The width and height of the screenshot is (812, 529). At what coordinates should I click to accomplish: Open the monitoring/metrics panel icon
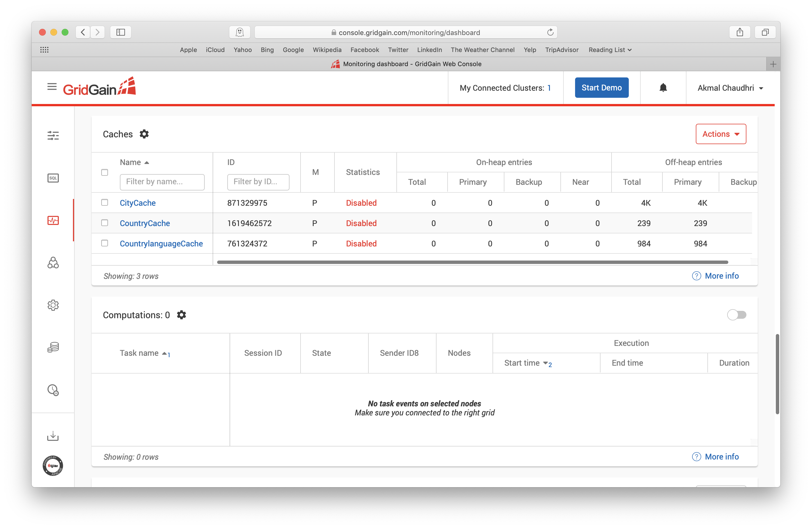coord(53,220)
